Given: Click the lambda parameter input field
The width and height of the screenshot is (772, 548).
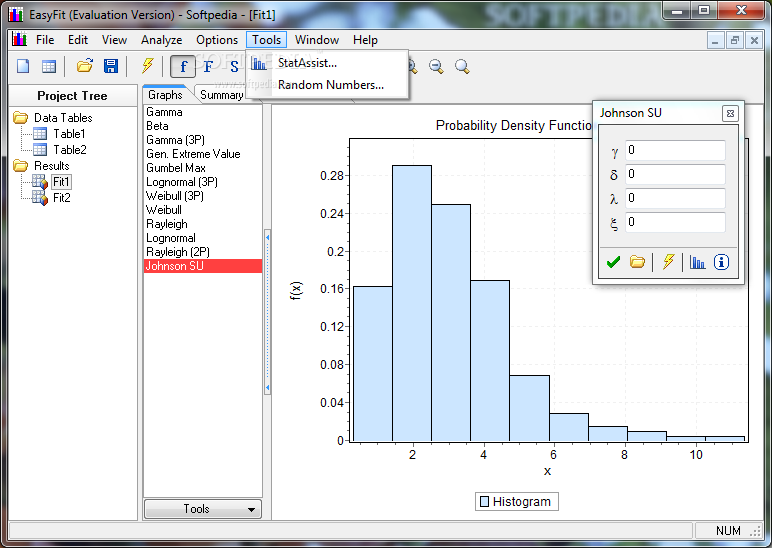Looking at the screenshot, I should [675, 198].
